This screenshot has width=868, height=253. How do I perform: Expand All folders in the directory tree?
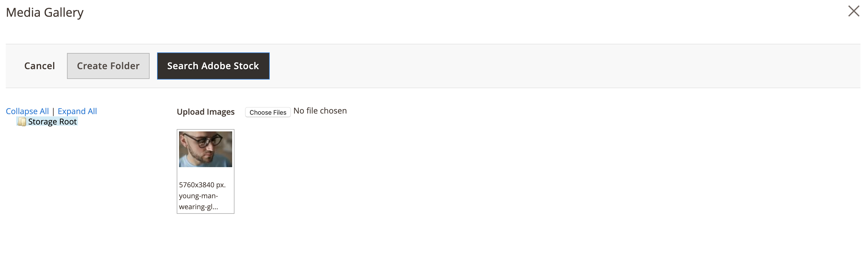pos(77,111)
